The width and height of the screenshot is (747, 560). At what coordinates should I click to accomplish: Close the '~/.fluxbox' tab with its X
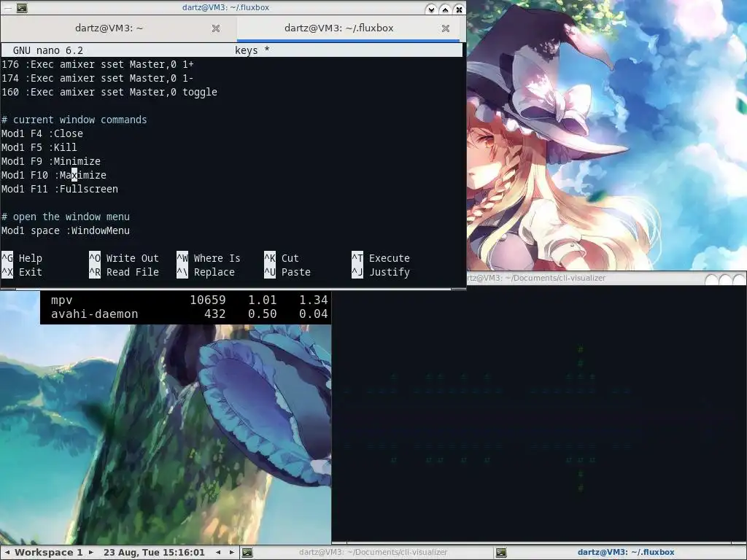(x=446, y=28)
